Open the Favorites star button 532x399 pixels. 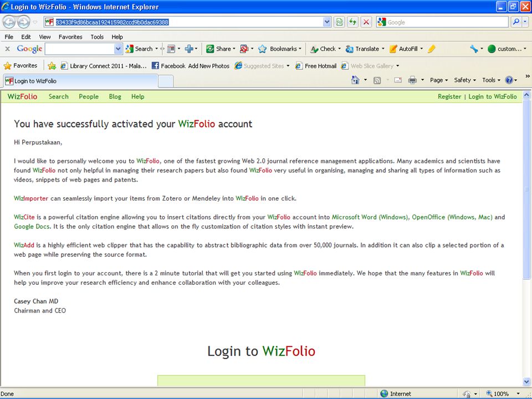[21, 65]
